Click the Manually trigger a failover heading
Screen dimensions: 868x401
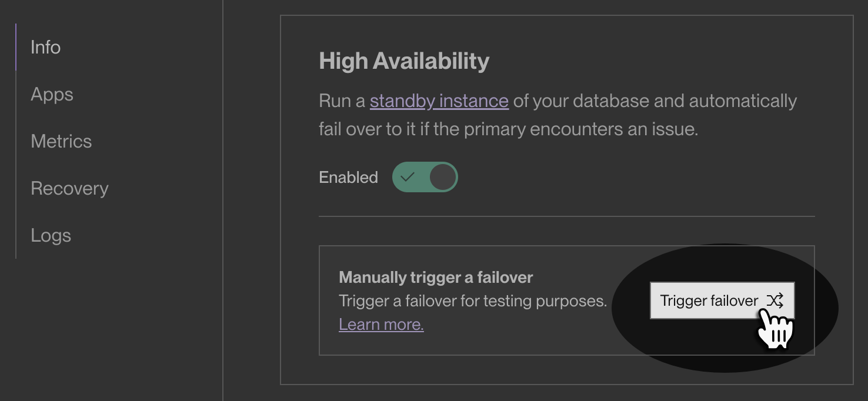(x=436, y=277)
